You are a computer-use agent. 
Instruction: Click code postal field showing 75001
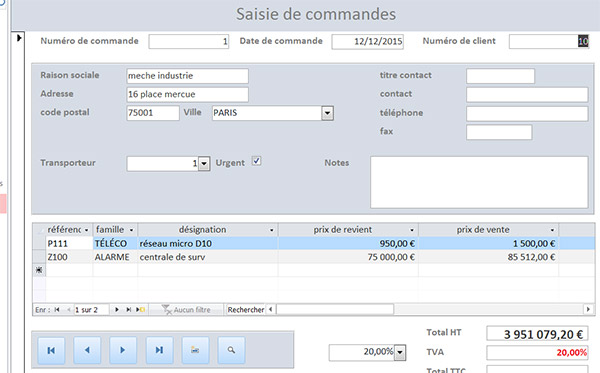click(153, 113)
